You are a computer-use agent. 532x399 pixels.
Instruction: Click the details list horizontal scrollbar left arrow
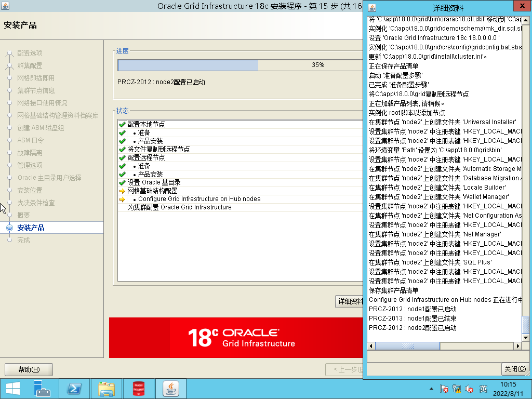coord(371,346)
